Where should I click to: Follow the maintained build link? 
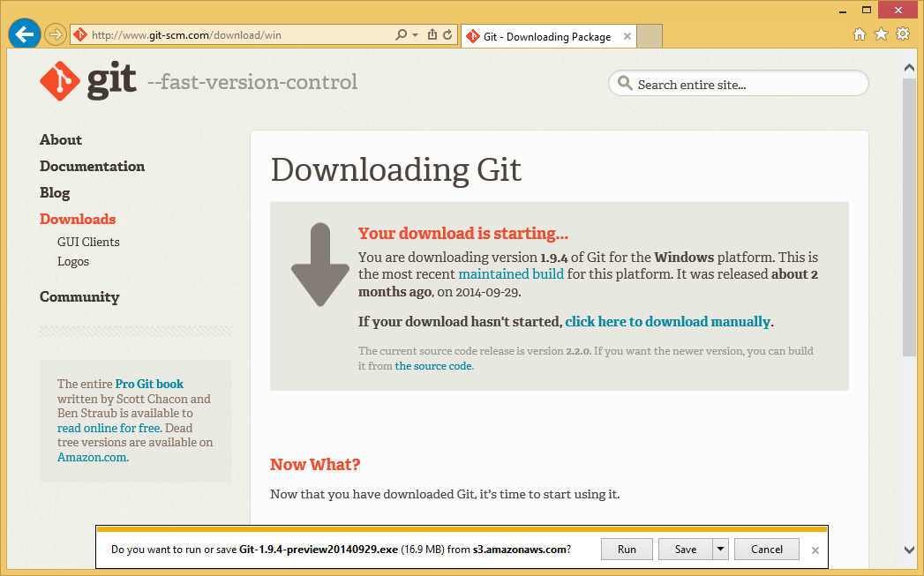pos(511,274)
